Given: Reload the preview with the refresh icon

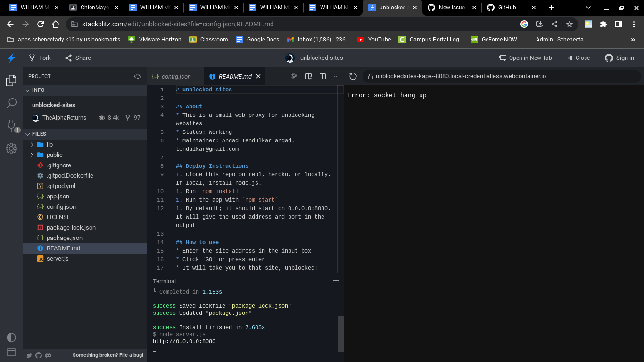Looking at the screenshot, I should click(353, 76).
